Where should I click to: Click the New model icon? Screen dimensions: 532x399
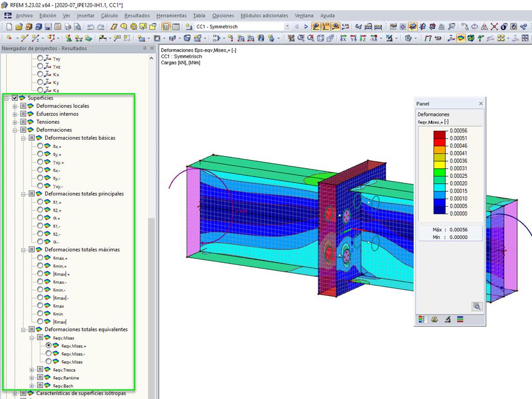(9, 27)
